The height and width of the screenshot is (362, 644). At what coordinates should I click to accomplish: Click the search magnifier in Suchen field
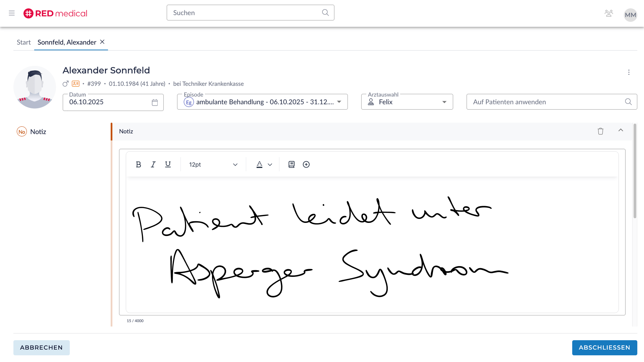point(325,12)
